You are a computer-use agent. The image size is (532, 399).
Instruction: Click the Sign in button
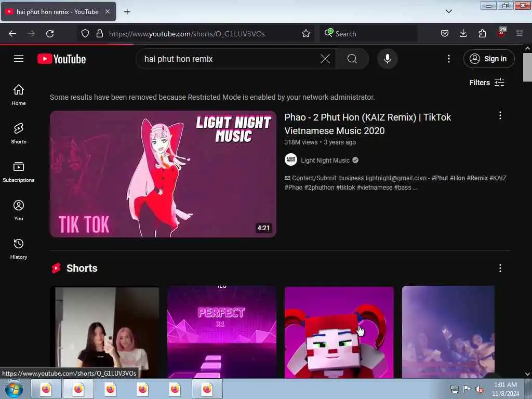pos(488,59)
